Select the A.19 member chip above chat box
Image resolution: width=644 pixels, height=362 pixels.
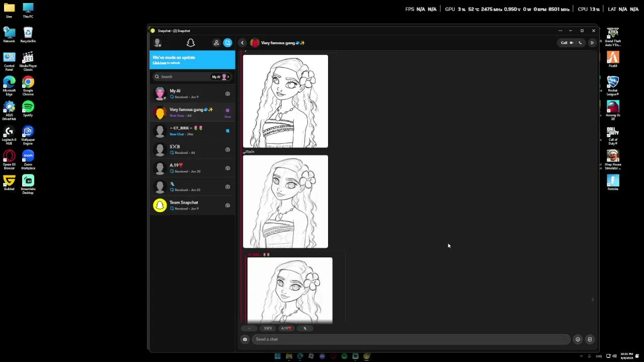point(286,328)
